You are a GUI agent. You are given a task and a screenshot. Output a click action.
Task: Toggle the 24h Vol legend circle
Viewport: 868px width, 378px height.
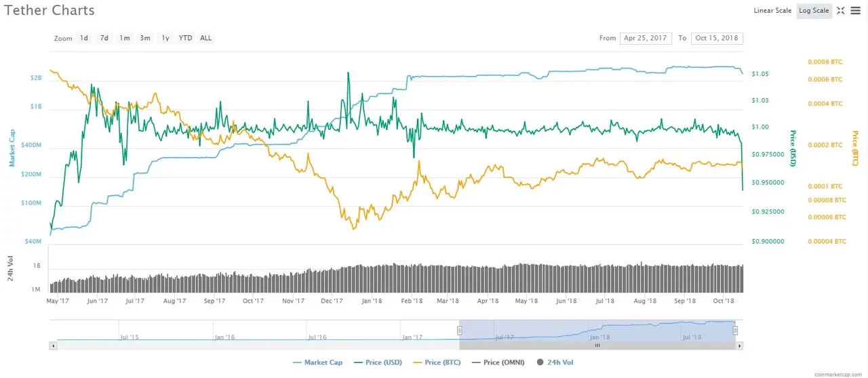(540, 362)
